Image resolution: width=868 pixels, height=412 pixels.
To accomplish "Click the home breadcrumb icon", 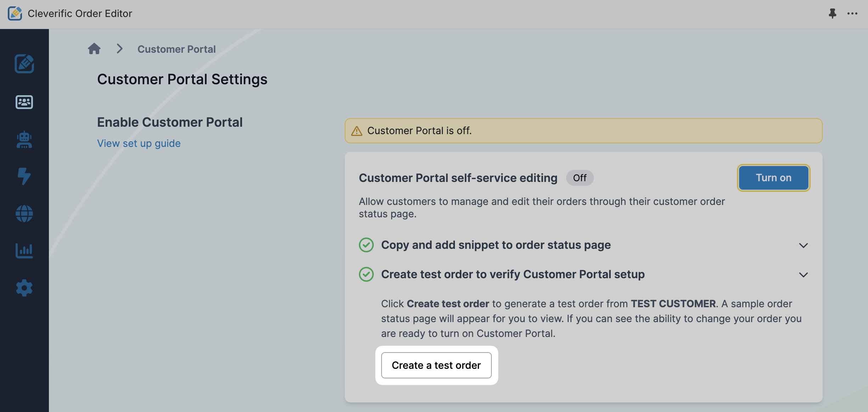I will [94, 48].
